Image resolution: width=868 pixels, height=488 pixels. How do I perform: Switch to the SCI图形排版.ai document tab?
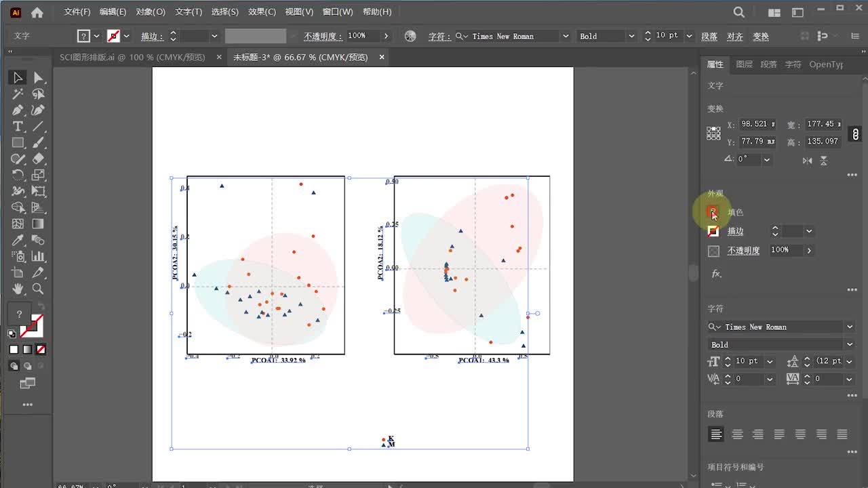pos(132,58)
